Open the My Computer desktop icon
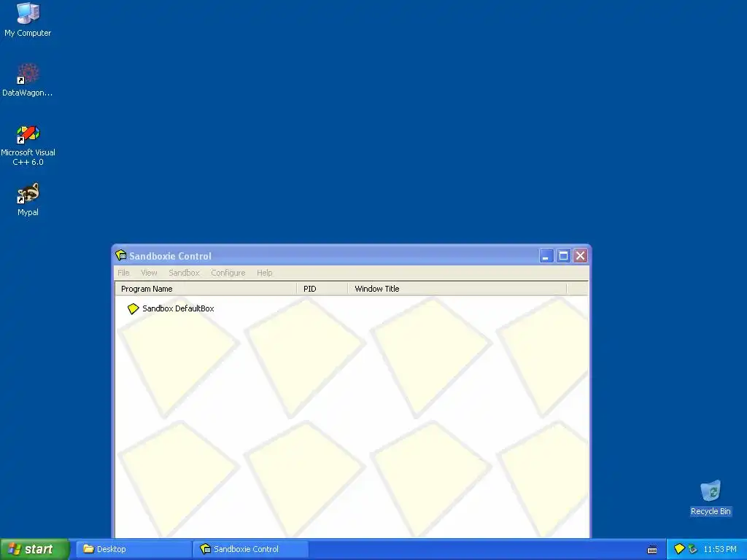 coord(28,20)
